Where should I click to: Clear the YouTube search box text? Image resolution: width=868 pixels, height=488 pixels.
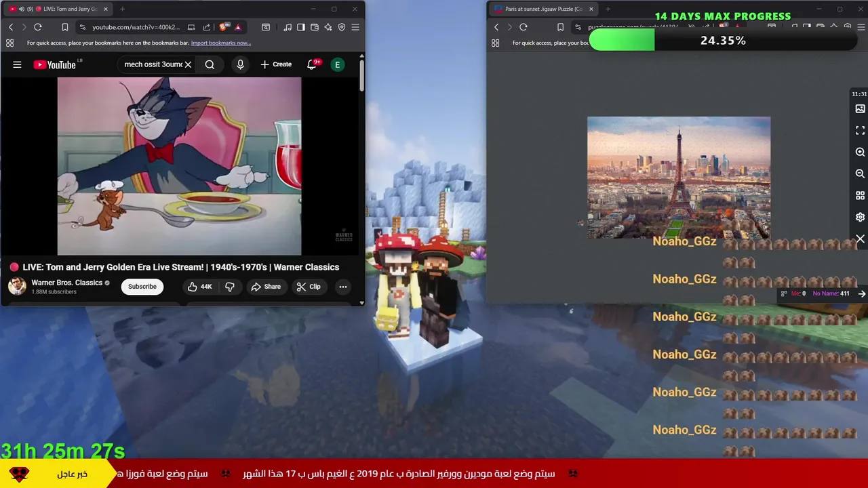coord(188,64)
